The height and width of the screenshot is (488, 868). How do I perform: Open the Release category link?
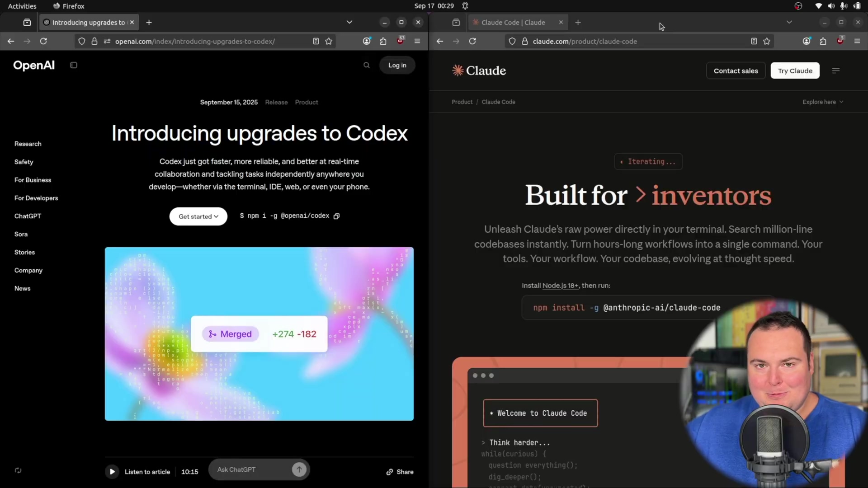pyautogui.click(x=276, y=102)
